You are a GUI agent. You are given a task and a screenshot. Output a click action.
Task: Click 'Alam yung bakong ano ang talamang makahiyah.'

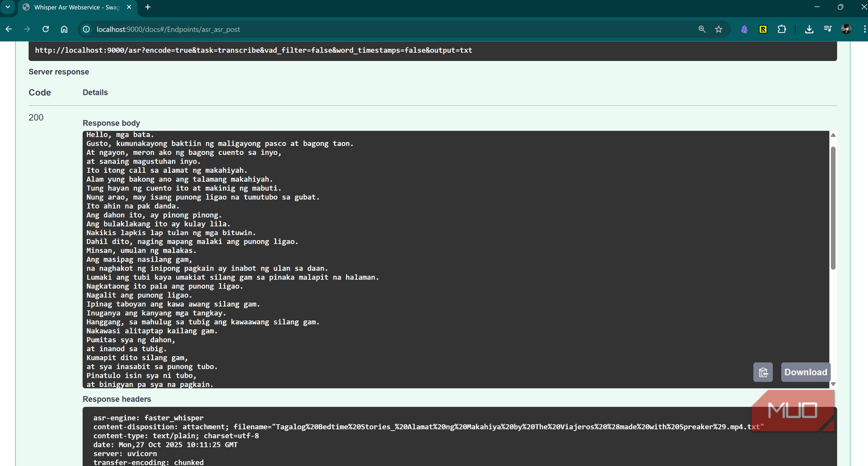point(179,180)
